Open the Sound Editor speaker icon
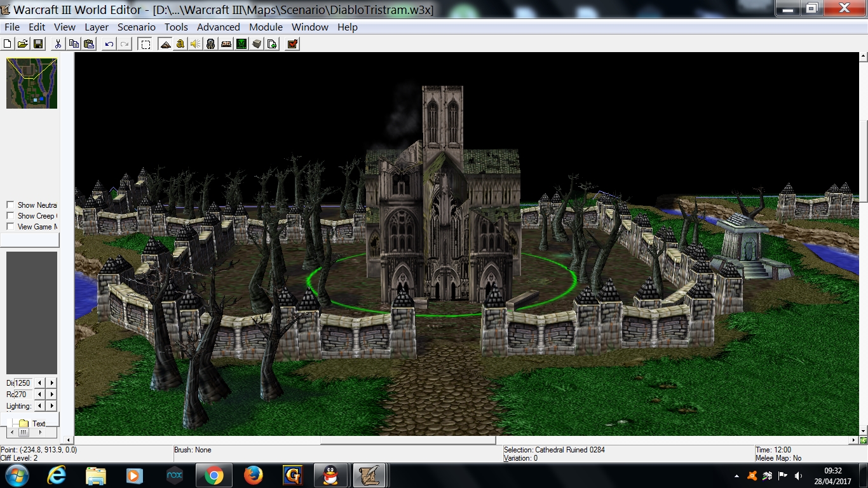The width and height of the screenshot is (868, 488). click(x=196, y=44)
